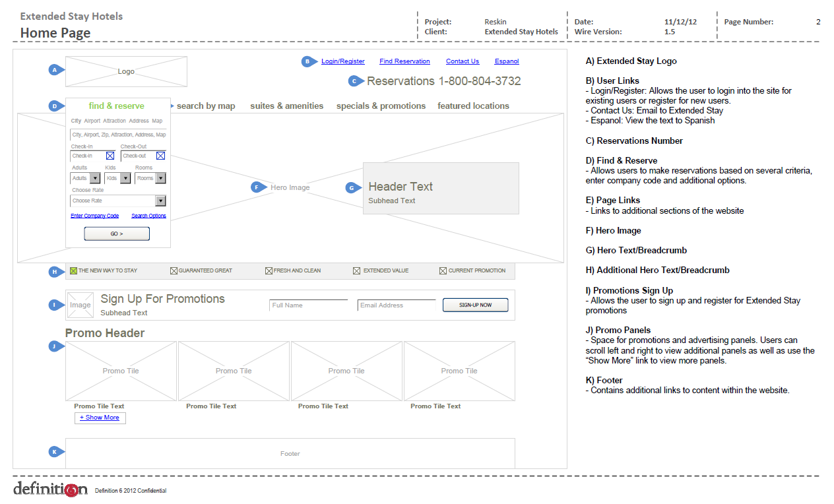This screenshot has width=834, height=504.
Task: Click the first Promo Tile thumbnail
Action: pyautogui.click(x=121, y=371)
